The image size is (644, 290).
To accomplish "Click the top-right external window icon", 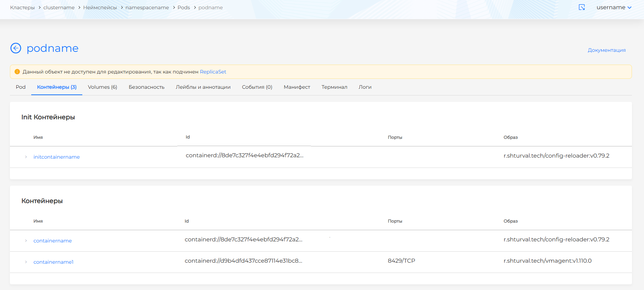I will click(x=582, y=7).
